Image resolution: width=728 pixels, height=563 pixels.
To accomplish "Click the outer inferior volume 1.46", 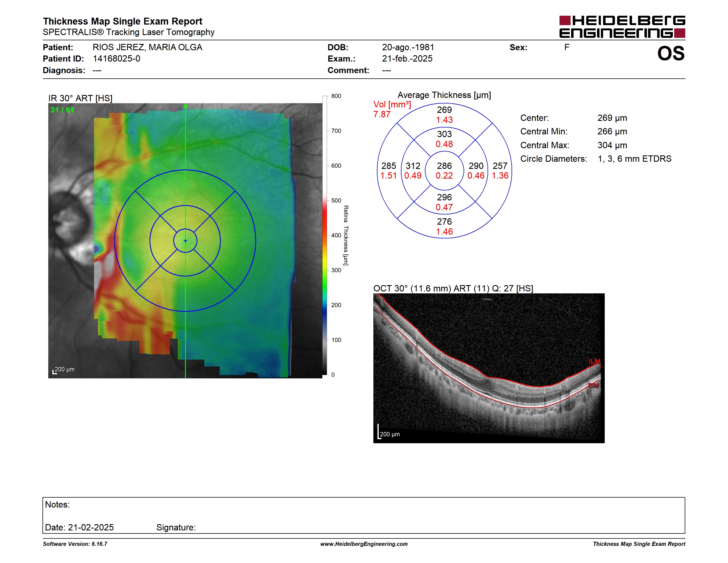I will pyautogui.click(x=444, y=232).
